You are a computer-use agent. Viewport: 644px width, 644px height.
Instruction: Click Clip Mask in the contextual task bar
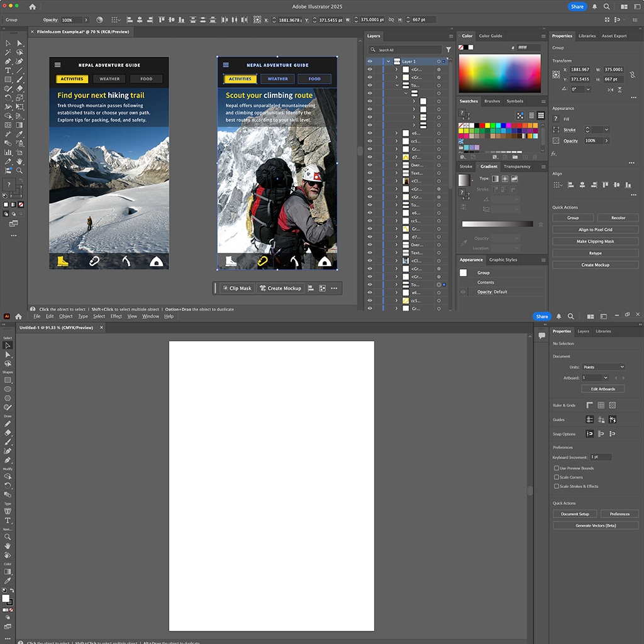[237, 288]
